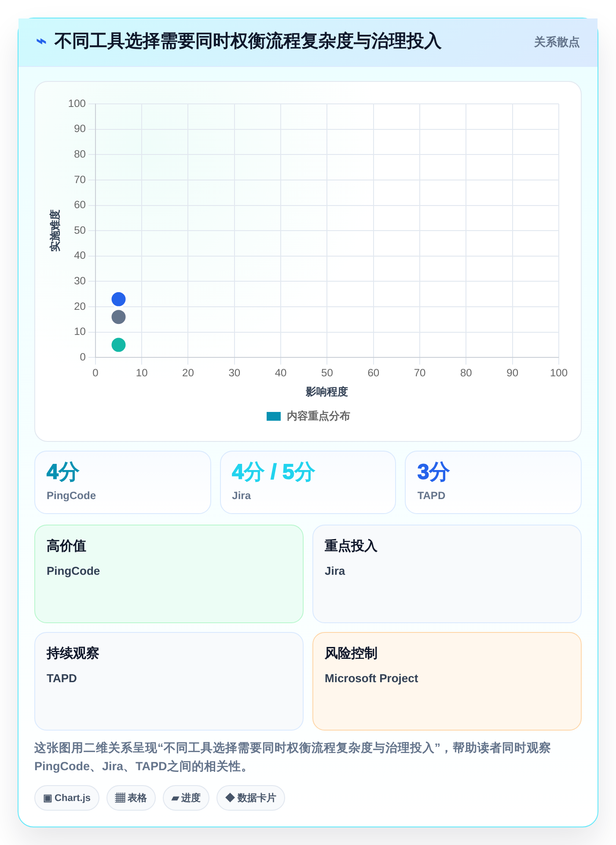The height and width of the screenshot is (845, 616).
Task: Click the 数据卡片 tag chip
Action: 251,798
